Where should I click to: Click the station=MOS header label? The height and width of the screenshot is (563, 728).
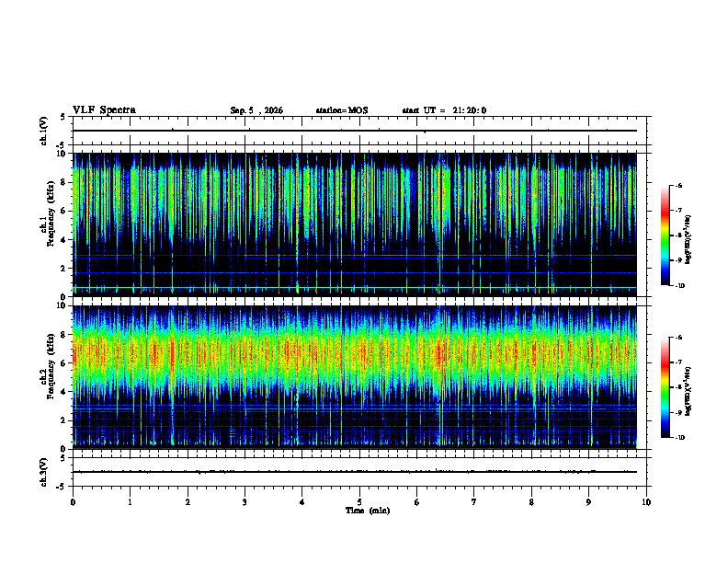click(x=342, y=110)
